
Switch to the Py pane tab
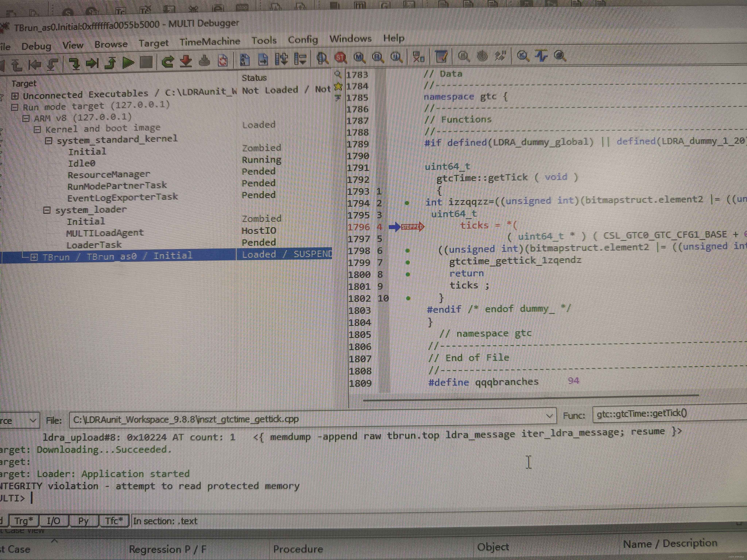83,521
